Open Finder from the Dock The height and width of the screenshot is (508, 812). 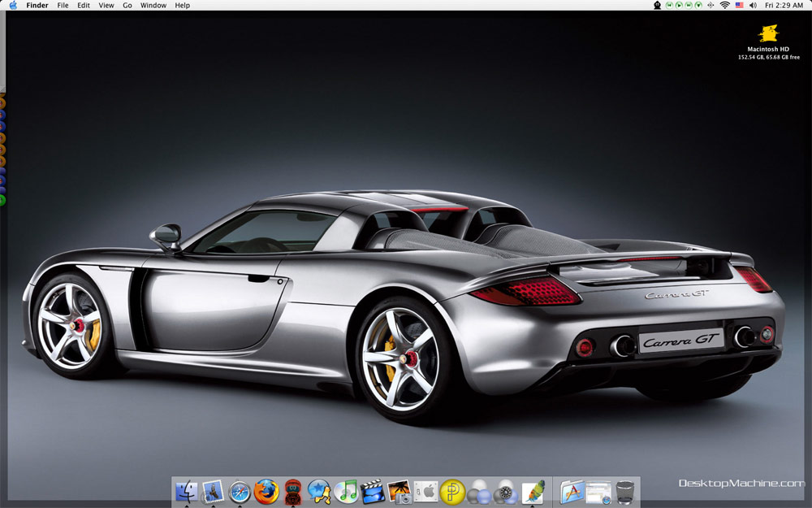187,491
